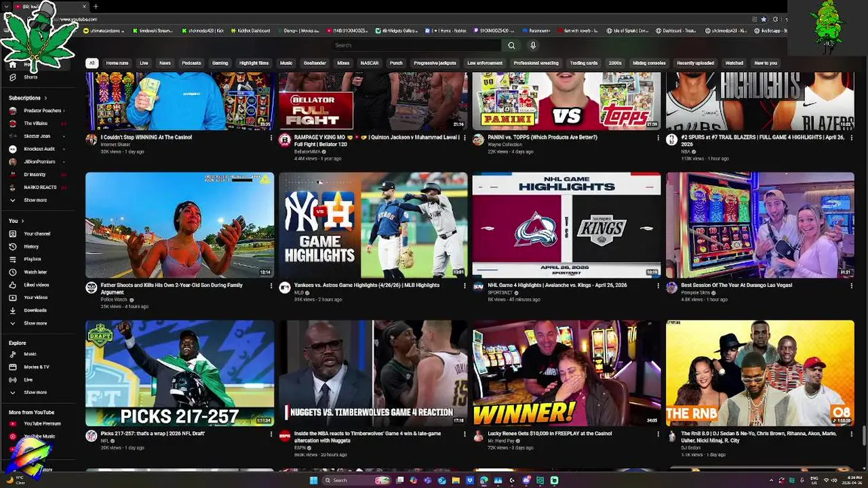Open a new browser tab

[96, 7]
